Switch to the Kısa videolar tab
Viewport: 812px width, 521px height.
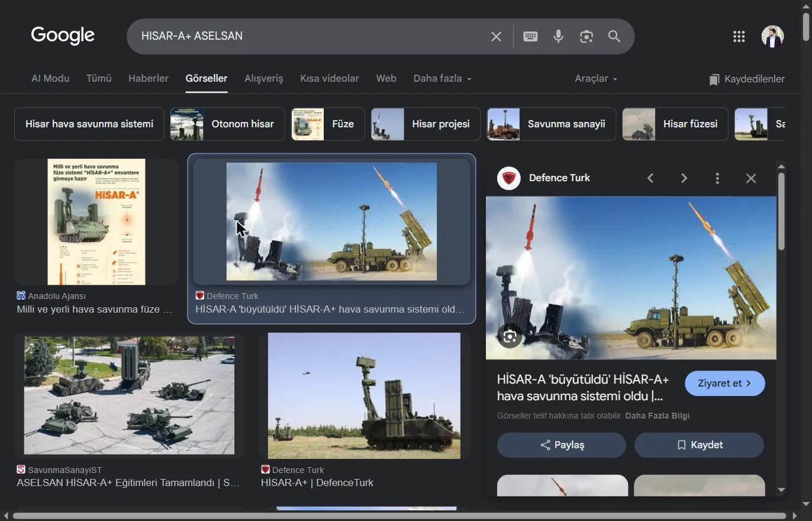pyautogui.click(x=330, y=79)
